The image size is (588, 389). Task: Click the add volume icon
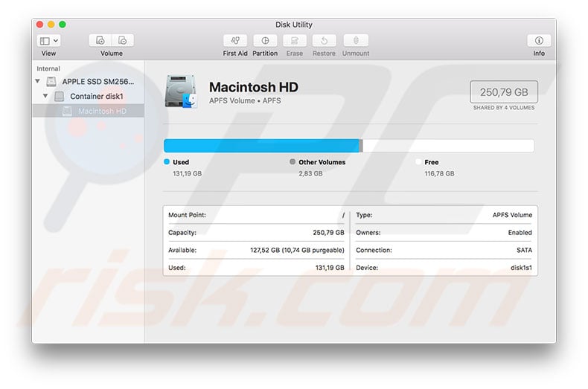click(x=100, y=40)
